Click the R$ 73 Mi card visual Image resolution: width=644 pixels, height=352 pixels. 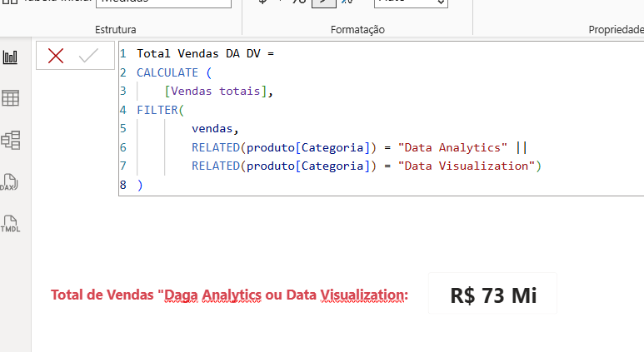click(493, 294)
